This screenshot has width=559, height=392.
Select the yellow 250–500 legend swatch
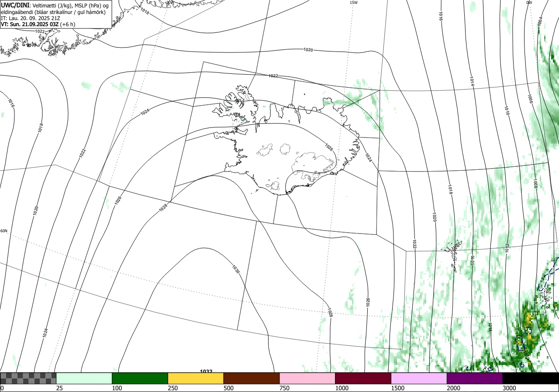[x=196, y=378]
